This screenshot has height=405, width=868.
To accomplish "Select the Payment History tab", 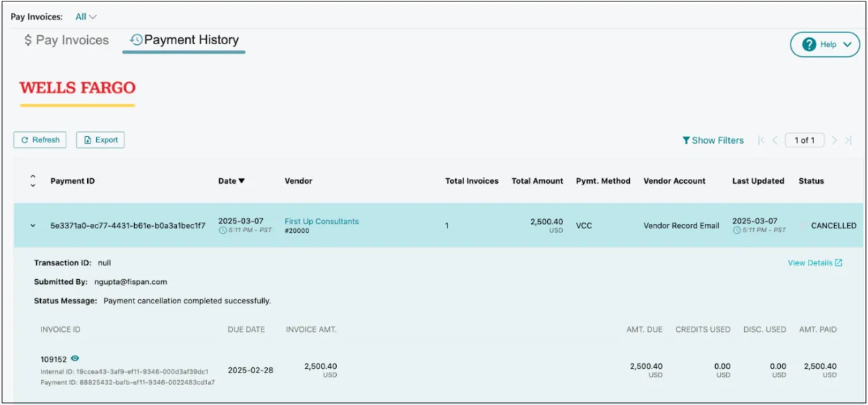I will 184,40.
